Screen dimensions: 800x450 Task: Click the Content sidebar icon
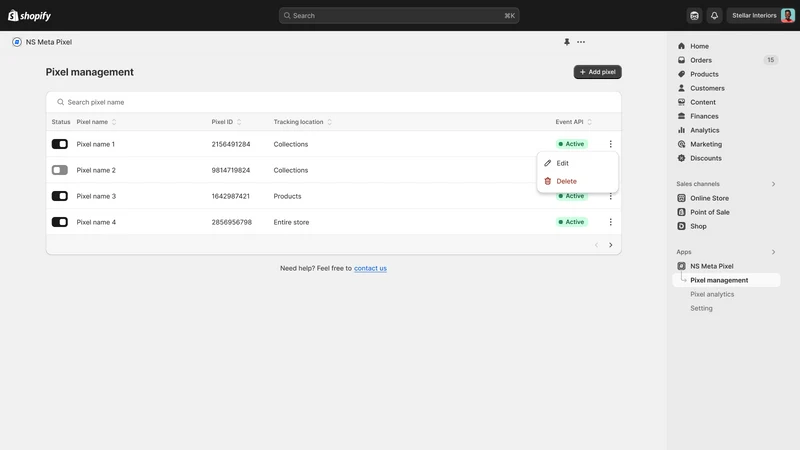tap(681, 102)
